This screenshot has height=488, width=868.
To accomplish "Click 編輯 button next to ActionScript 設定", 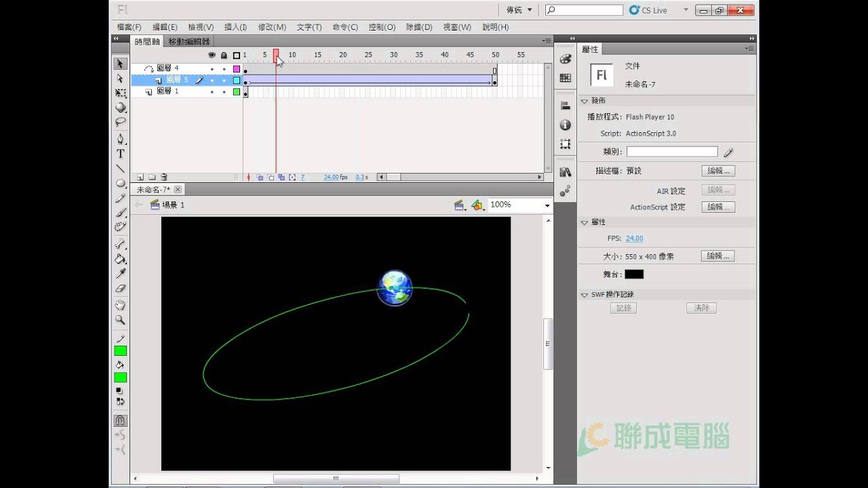I will pos(718,207).
